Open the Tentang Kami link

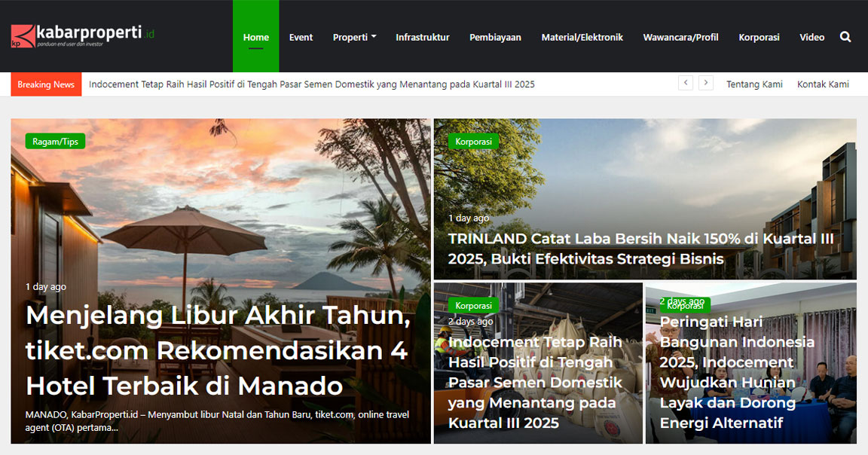(754, 84)
